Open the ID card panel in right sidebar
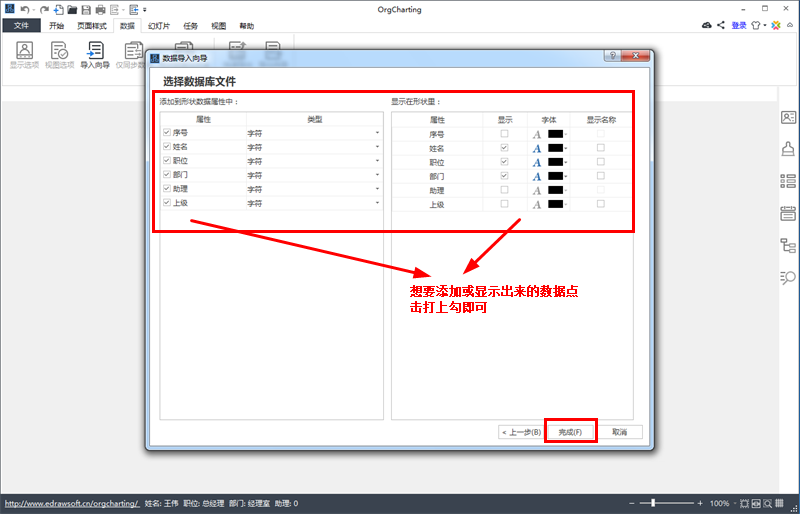Image resolution: width=800 pixels, height=514 pixels. click(x=788, y=117)
